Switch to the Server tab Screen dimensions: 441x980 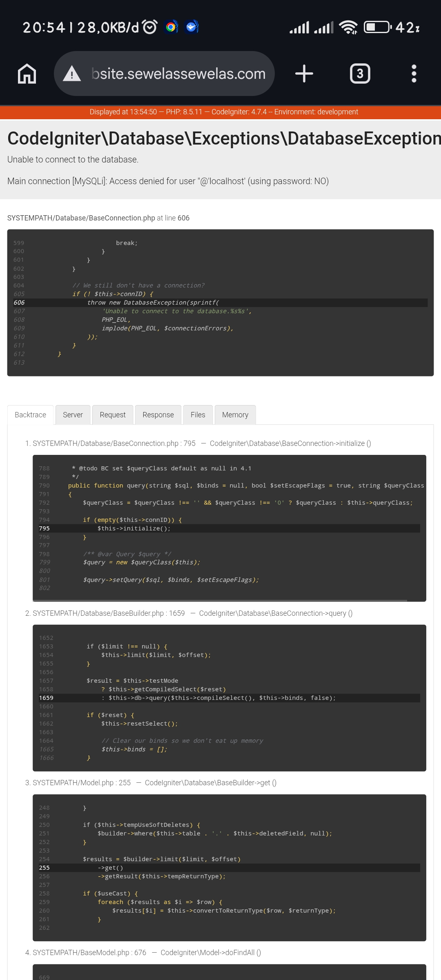click(x=73, y=415)
